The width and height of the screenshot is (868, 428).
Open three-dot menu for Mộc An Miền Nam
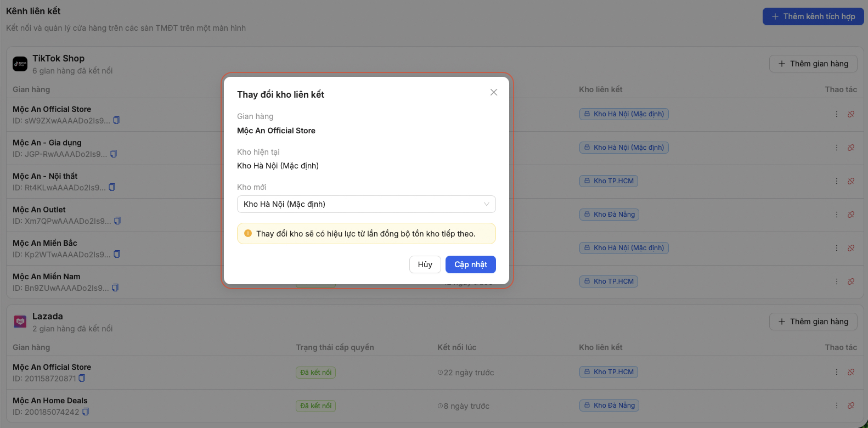coord(837,281)
